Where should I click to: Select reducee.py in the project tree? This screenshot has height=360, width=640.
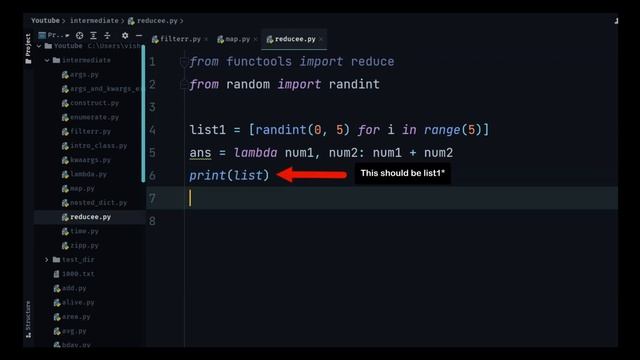click(x=90, y=217)
